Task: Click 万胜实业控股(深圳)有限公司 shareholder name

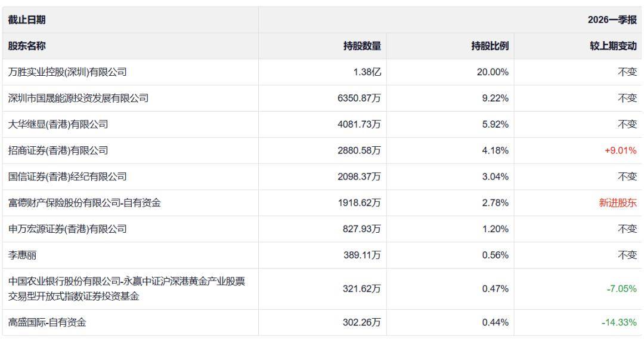Action: coord(67,72)
